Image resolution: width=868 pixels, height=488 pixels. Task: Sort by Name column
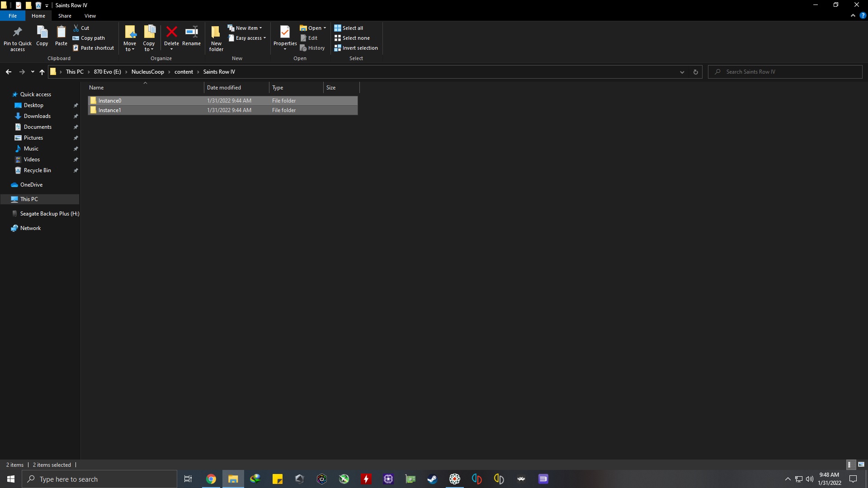tap(145, 88)
